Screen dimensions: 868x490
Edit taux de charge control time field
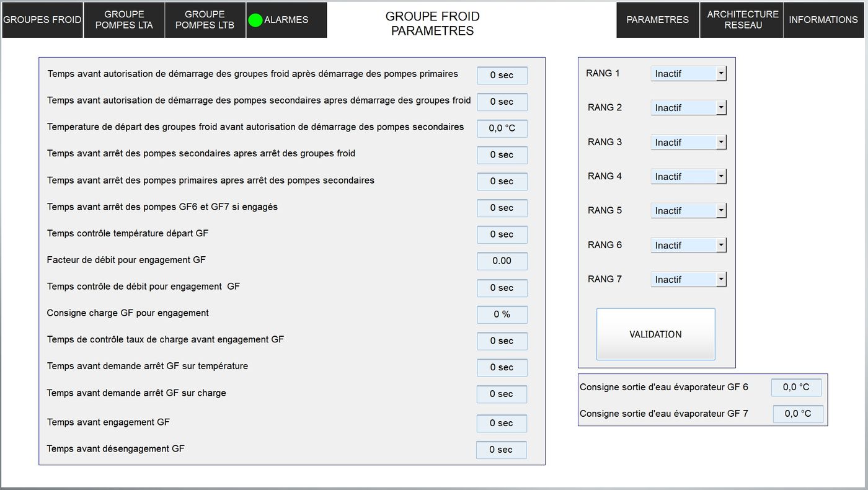point(502,341)
